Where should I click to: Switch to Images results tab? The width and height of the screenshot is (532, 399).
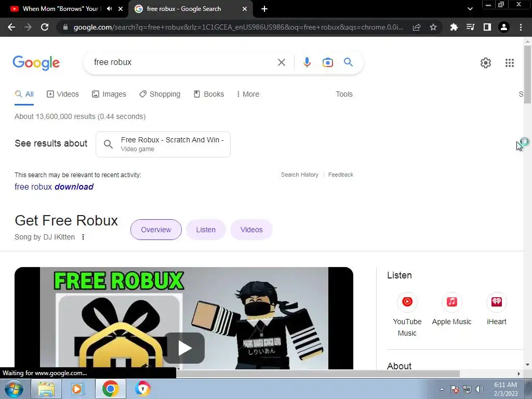pyautogui.click(x=109, y=94)
